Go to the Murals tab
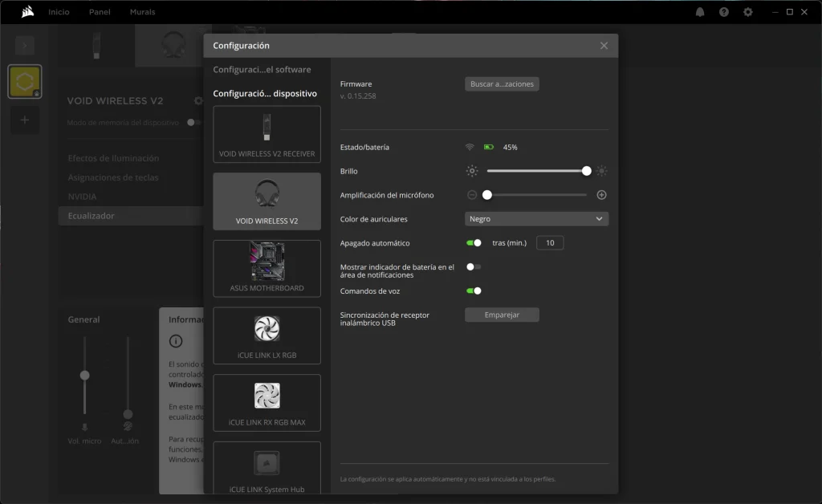Viewport: 822px width, 504px height. 142,11
